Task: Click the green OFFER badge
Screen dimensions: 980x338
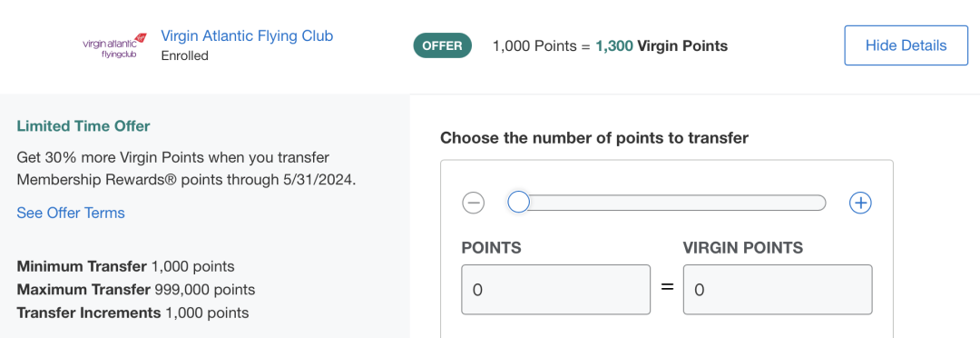Action: pos(443,45)
